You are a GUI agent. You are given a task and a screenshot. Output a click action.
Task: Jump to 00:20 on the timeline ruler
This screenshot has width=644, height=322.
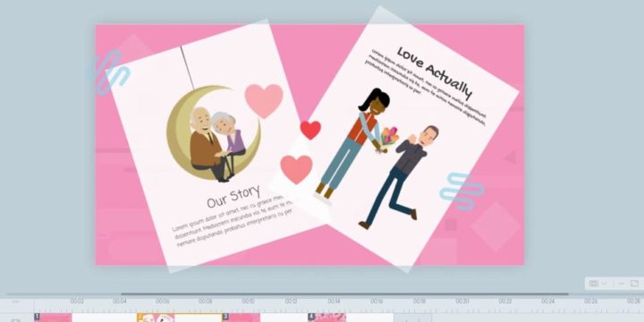[x=462, y=301]
